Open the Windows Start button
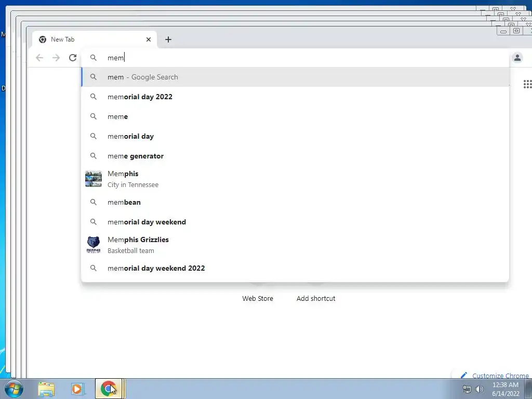The image size is (532, 399). [x=14, y=389]
